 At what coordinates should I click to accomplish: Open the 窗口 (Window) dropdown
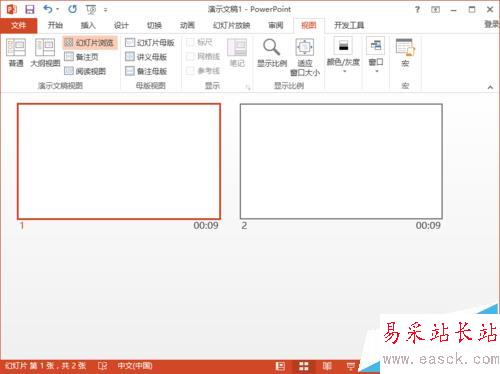click(376, 55)
